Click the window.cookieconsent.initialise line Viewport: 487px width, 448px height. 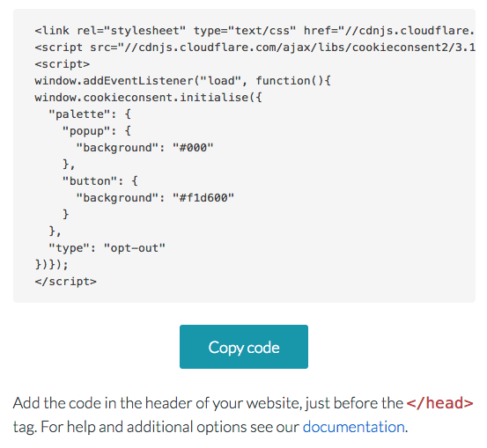coord(148,98)
